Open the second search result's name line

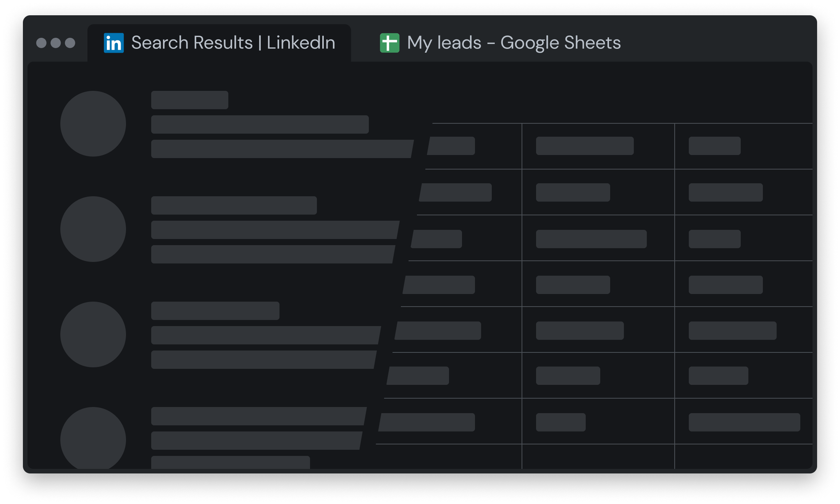234,205
